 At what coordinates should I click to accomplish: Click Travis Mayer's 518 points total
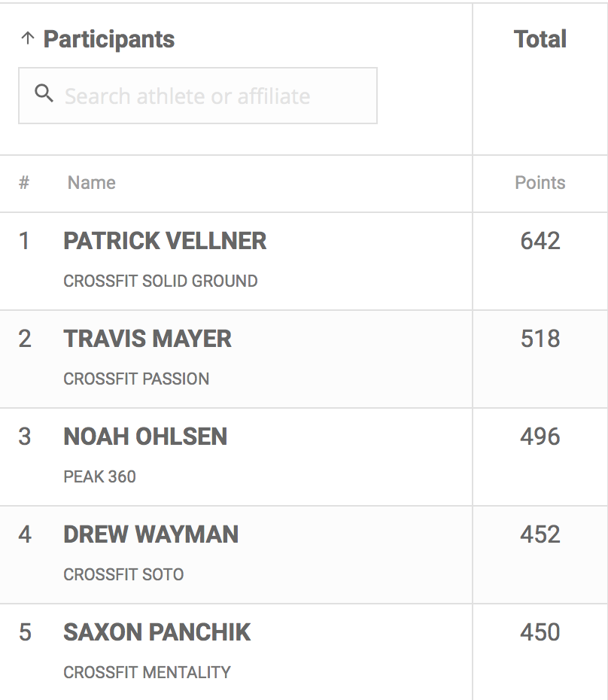coord(540,339)
